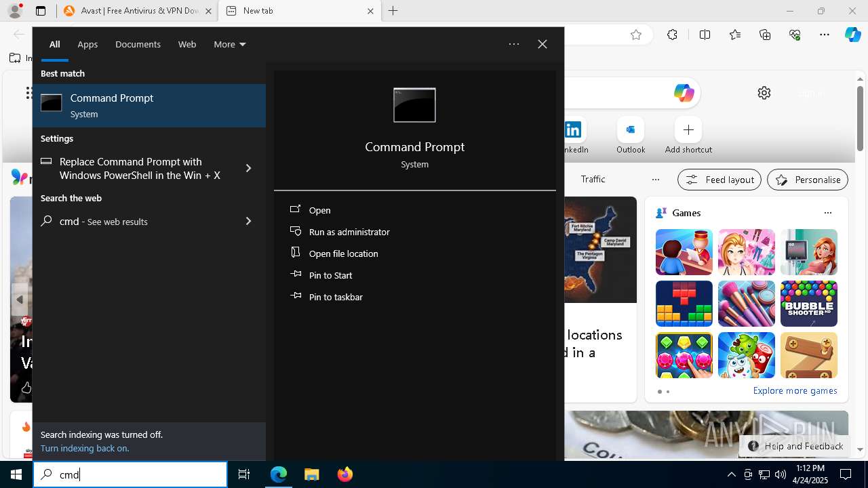Open Browser essentials heart icon
Image resolution: width=868 pixels, height=488 pixels.
coord(795,35)
